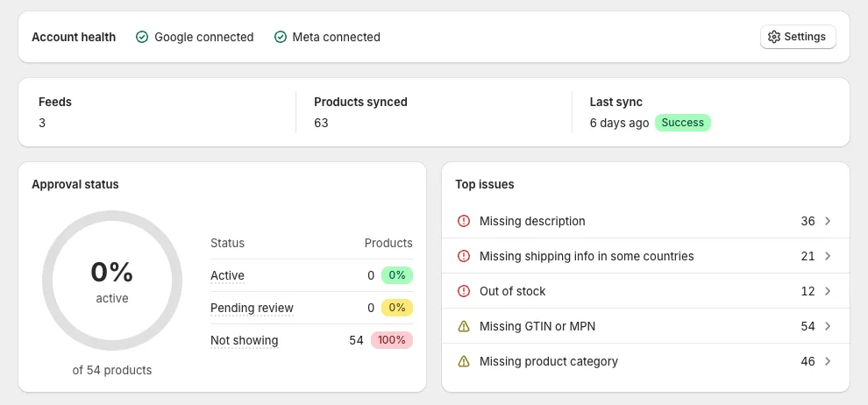
Task: Click the 21 count for Missing shipping info
Action: pos(808,256)
